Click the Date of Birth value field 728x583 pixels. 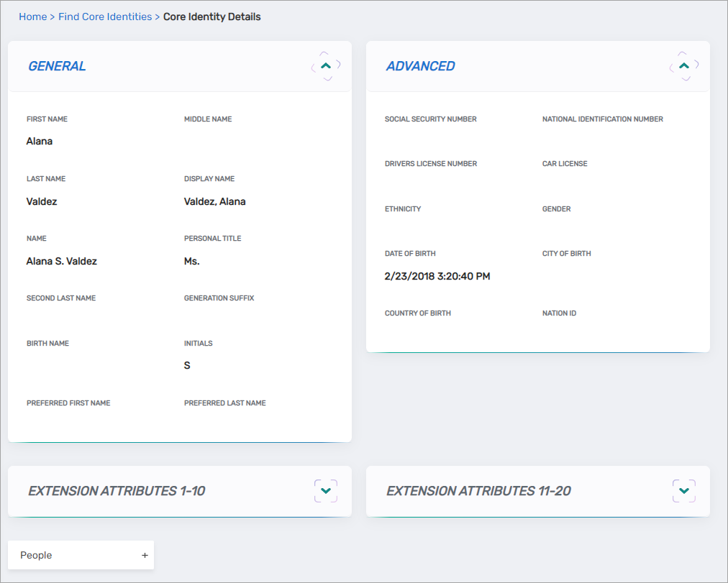tap(437, 276)
